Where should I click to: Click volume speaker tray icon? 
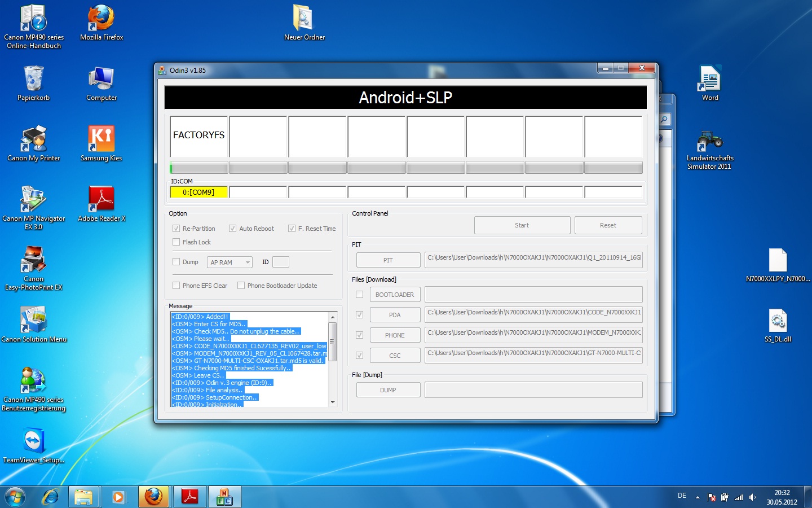(752, 497)
